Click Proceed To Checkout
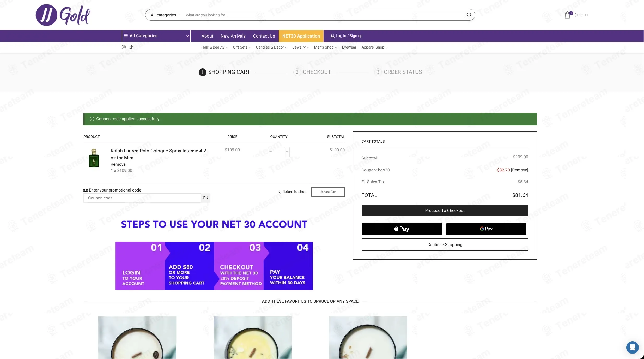The width and height of the screenshot is (644, 359). (x=445, y=211)
